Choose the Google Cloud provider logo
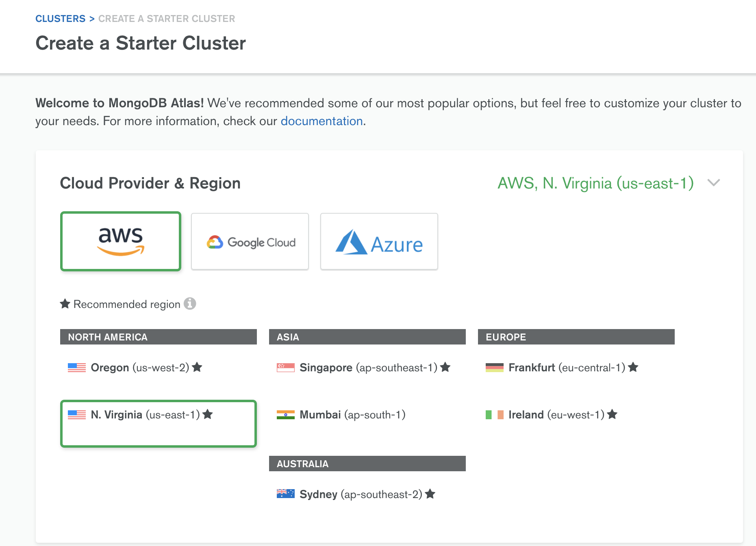756x546 pixels. click(x=250, y=242)
